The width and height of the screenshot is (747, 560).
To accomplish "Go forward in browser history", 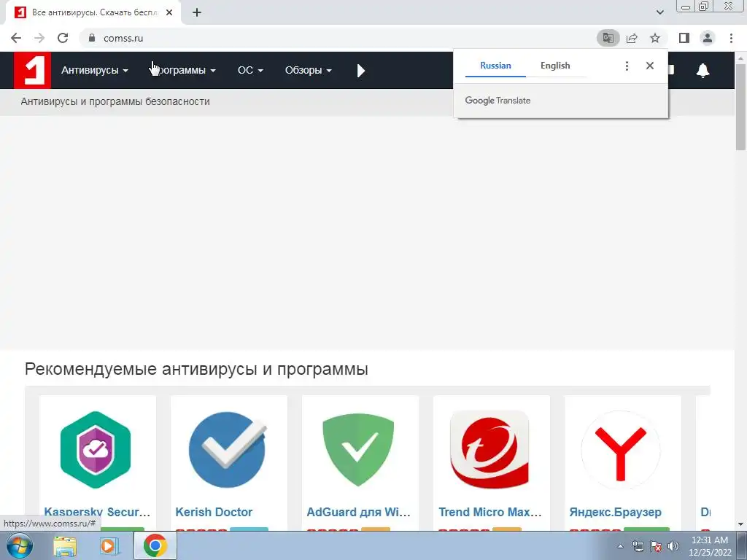I will coord(39,38).
